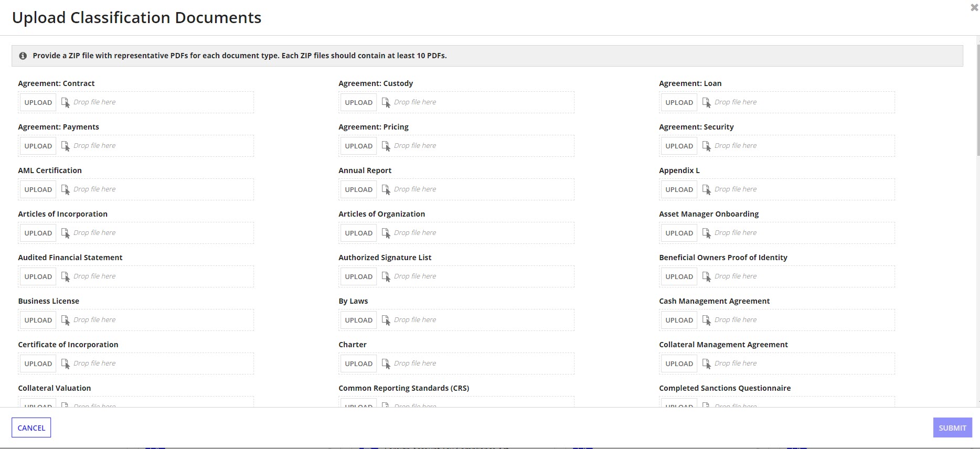Click drop-file icon for Charter
Viewport: 980px width, 449px height.
pyautogui.click(x=386, y=364)
